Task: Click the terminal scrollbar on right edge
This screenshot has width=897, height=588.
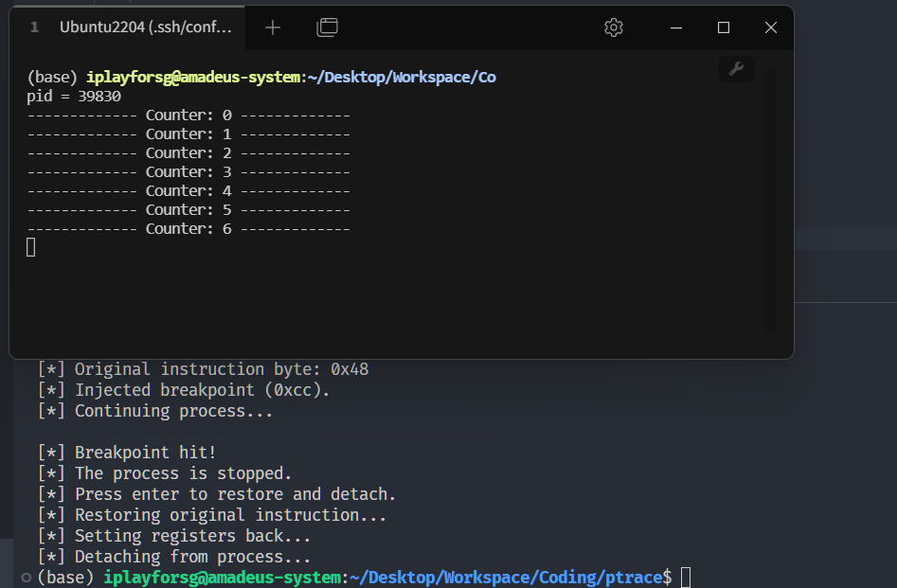Action: pyautogui.click(x=771, y=199)
